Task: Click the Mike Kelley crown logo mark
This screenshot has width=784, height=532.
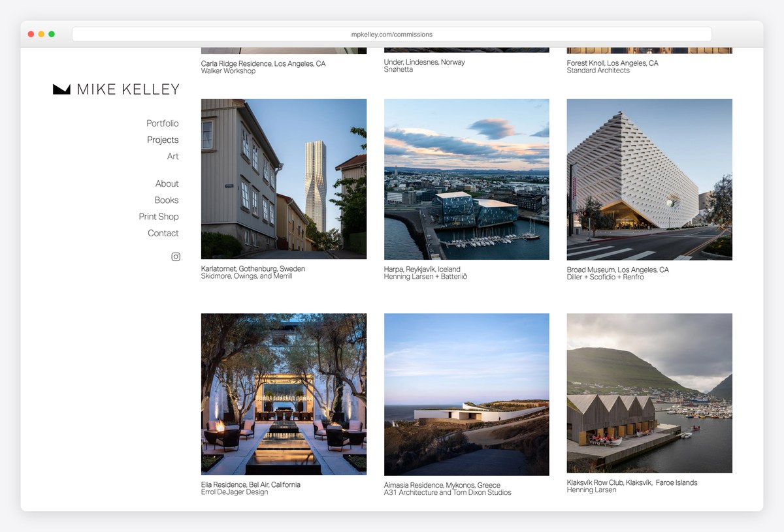Action: tap(61, 89)
